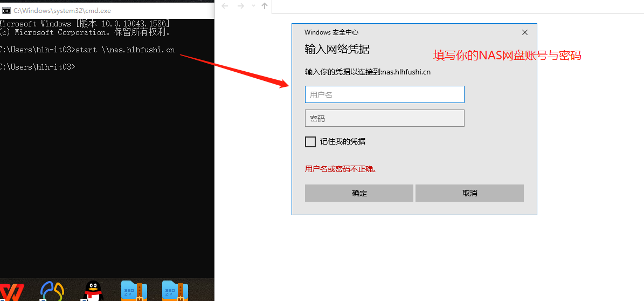Click the Windows 安全中心 dialog title

332,32
